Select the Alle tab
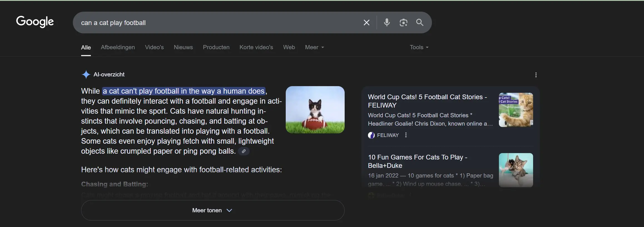The height and width of the screenshot is (227, 644). [x=86, y=48]
